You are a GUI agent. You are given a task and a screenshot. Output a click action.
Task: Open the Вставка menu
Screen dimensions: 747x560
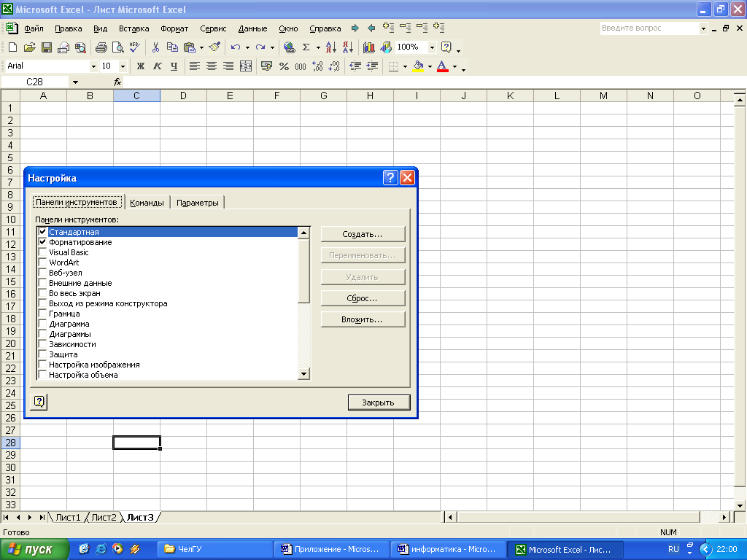pyautogui.click(x=134, y=28)
